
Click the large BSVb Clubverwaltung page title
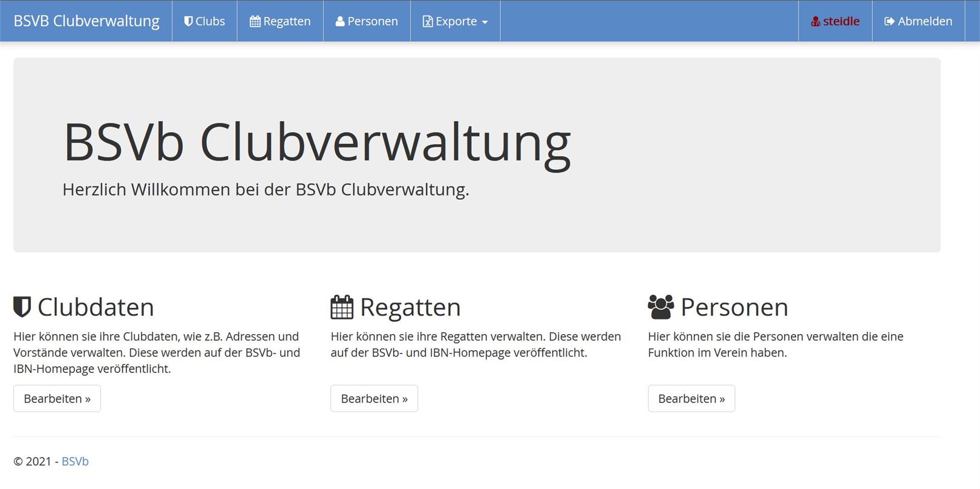click(317, 143)
